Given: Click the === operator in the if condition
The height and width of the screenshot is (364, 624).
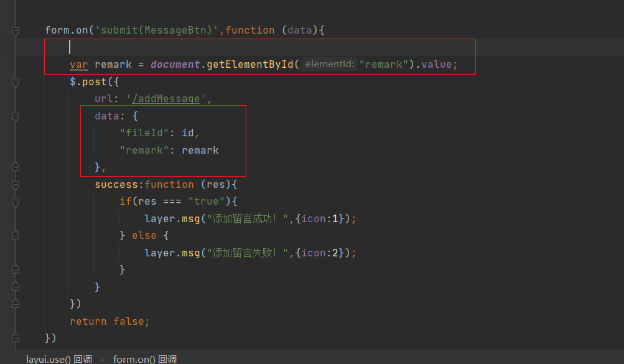Looking at the screenshot, I should point(172,202).
